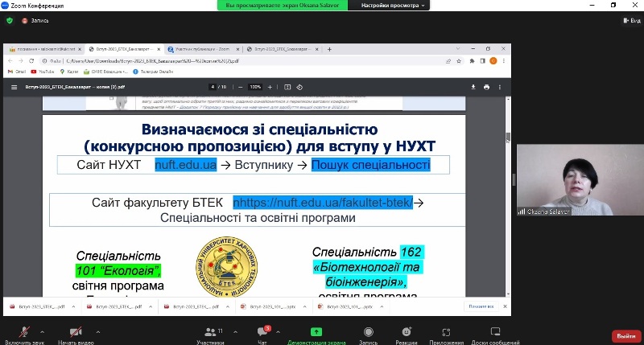Switch to Zoom tab in Chrome
This screenshot has width=644, height=345.
point(203,49)
